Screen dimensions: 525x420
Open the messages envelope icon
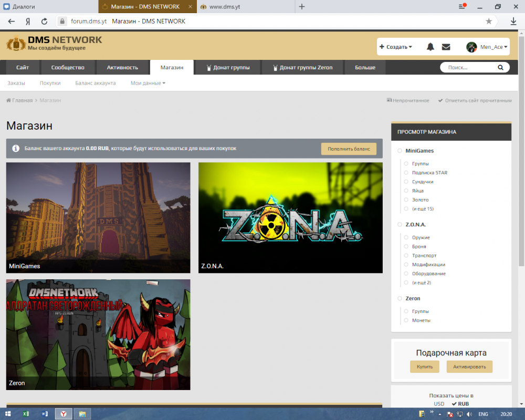click(x=446, y=47)
